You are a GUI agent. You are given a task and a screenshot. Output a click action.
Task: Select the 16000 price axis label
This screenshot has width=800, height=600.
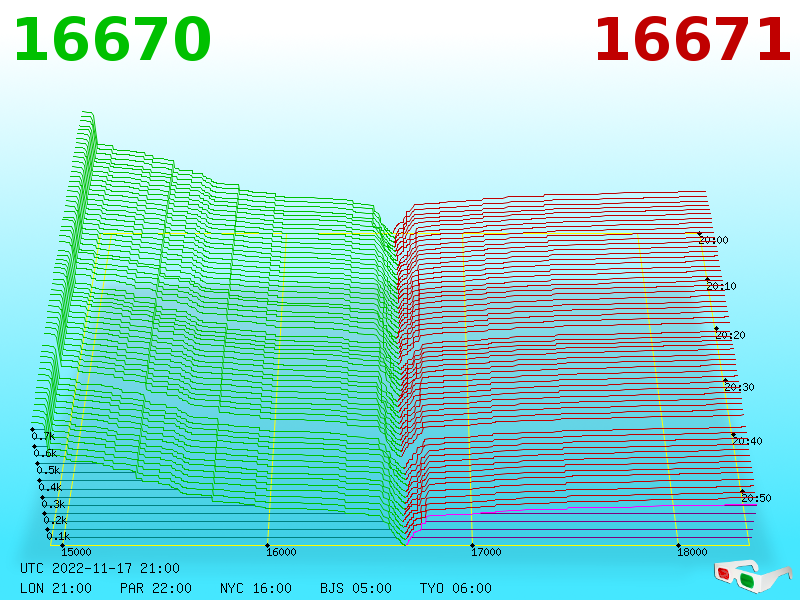point(281,552)
